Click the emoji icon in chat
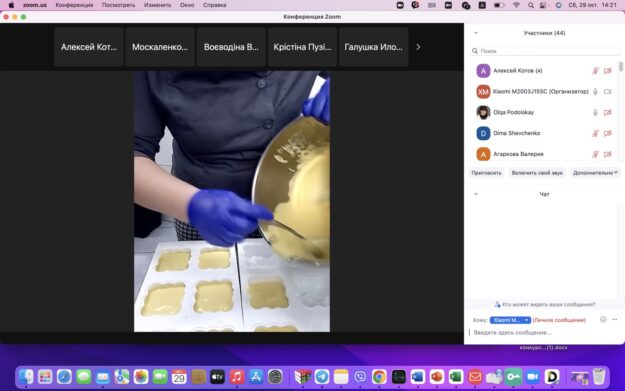The height and width of the screenshot is (391, 625). coord(603,320)
